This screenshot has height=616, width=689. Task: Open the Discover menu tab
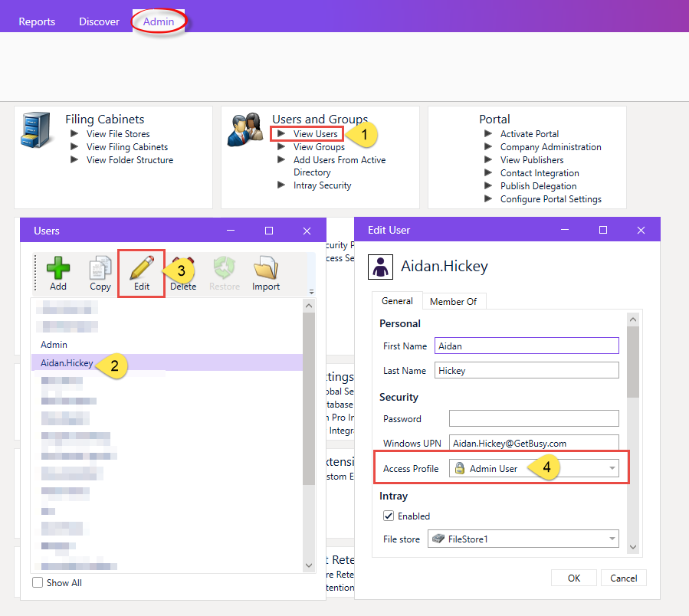[99, 21]
